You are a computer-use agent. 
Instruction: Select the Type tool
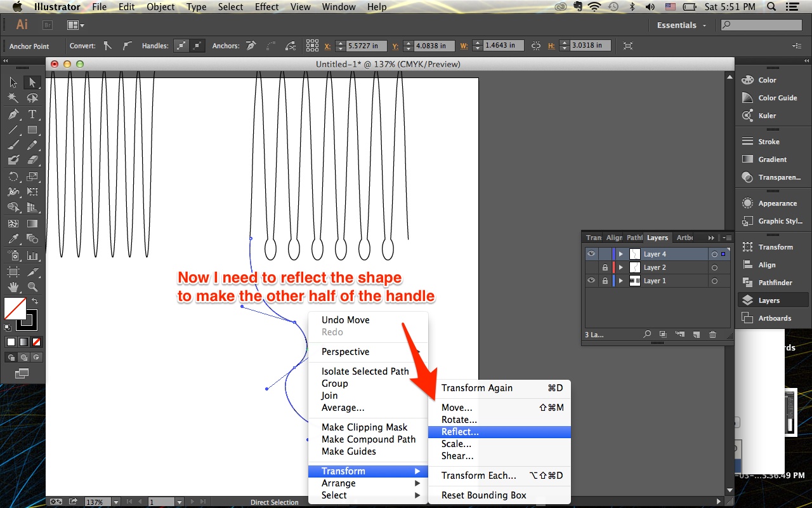32,114
